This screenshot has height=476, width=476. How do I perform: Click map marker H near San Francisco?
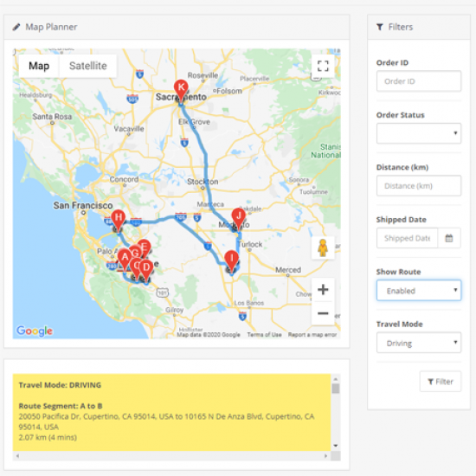coord(118,220)
